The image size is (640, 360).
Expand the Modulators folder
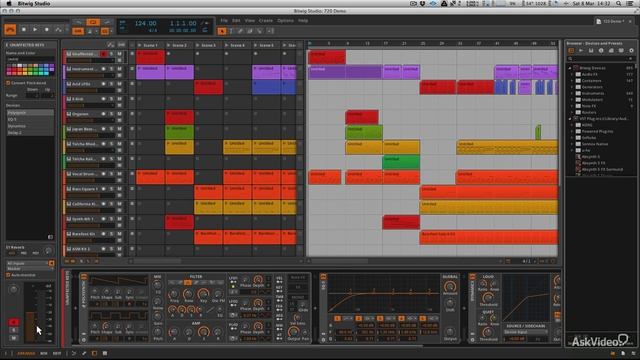[573, 100]
